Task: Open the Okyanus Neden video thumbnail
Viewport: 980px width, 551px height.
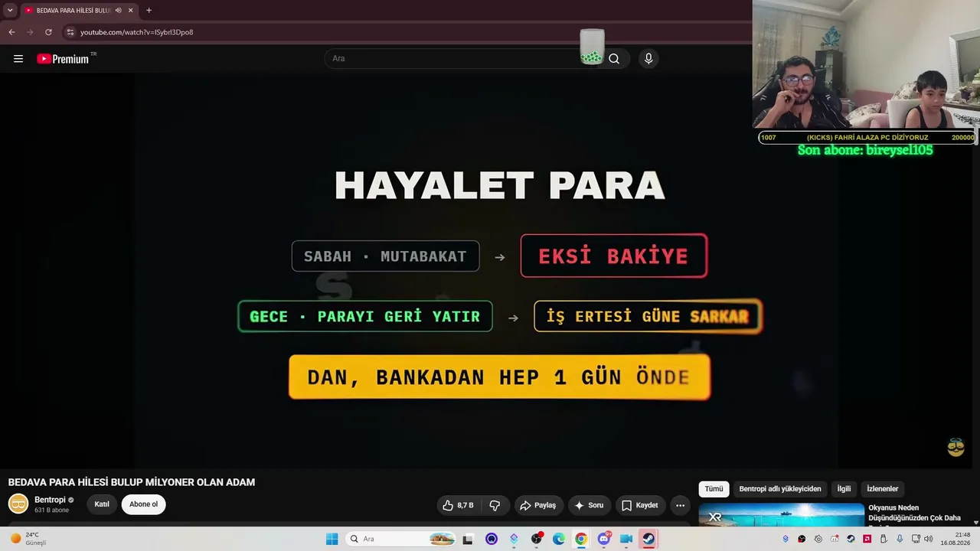Action: click(782, 514)
